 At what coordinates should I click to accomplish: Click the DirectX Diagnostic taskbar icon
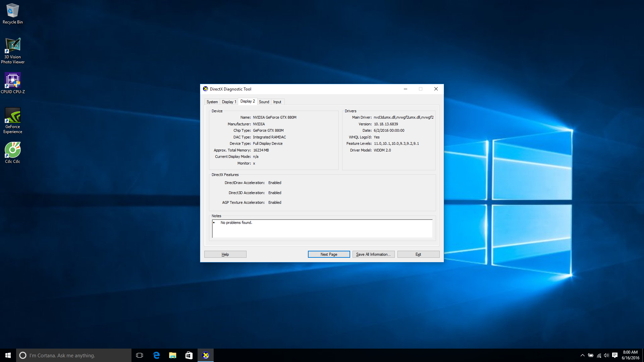coord(206,355)
